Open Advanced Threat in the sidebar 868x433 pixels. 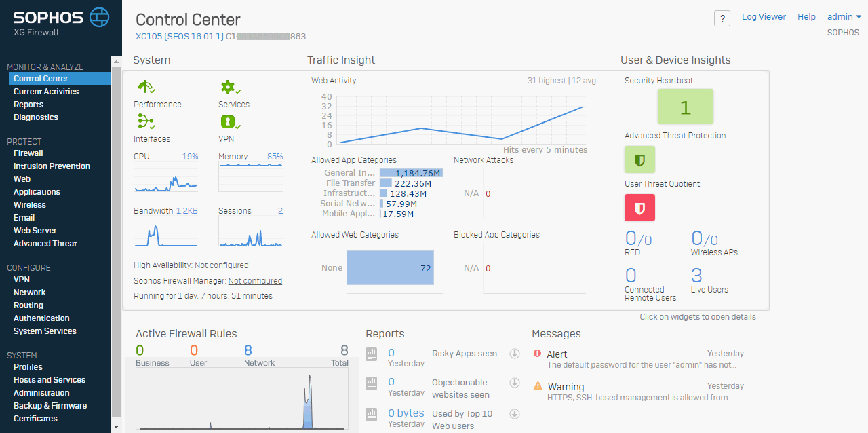45,244
